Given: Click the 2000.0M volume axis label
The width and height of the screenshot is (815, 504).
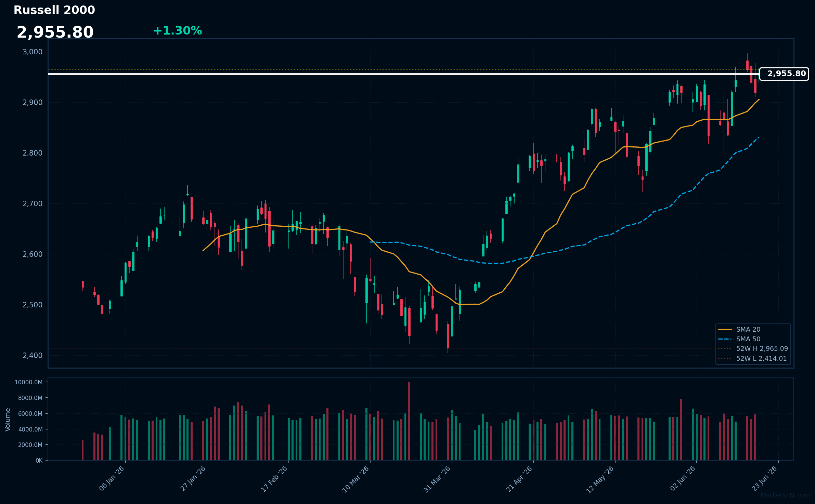Looking at the screenshot, I should click(x=30, y=445).
